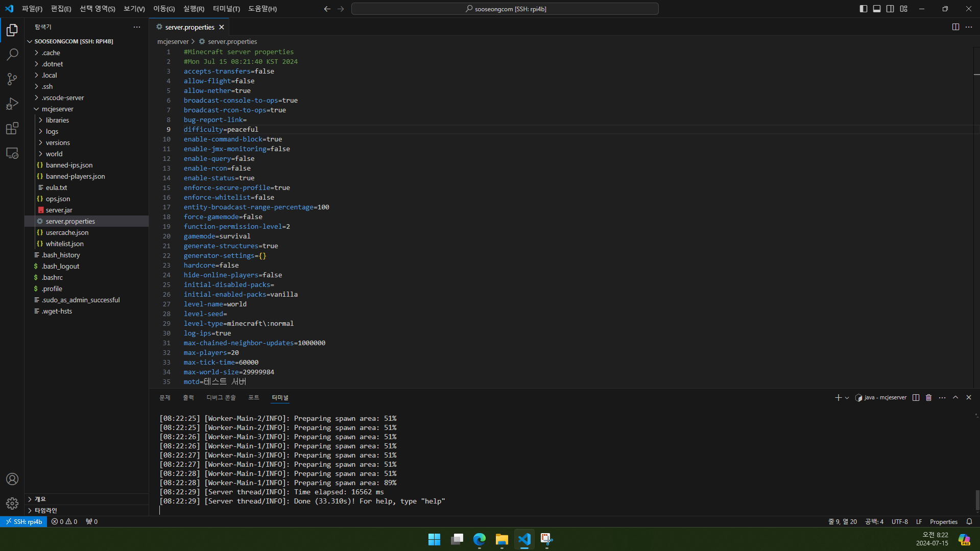Click the split terminal icon
Screen dimensions: 980x551
coord(916,398)
